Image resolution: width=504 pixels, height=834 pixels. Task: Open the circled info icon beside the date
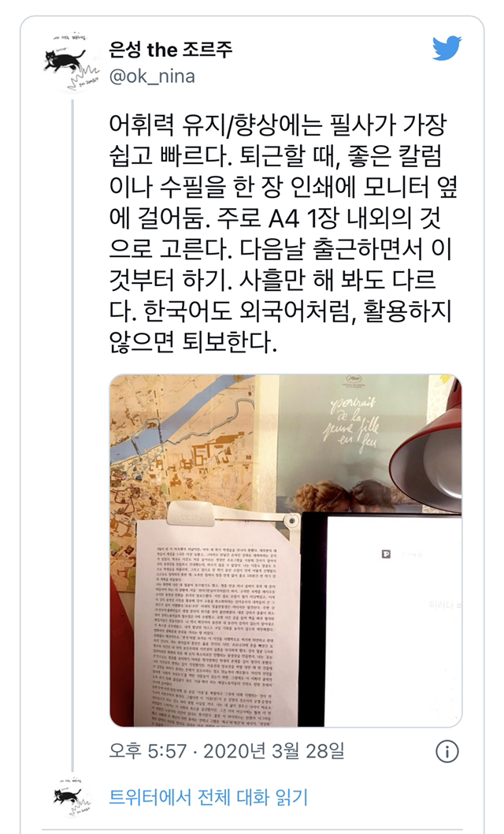[447, 751]
